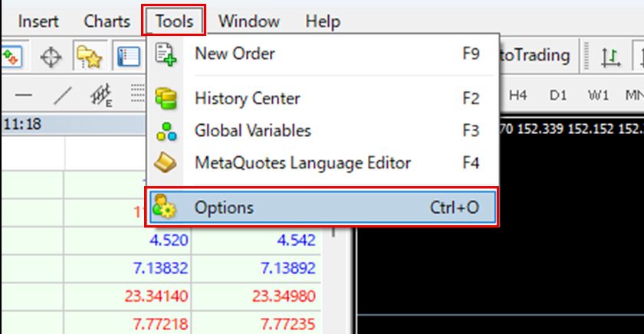Switch chart to bar chart icon
644x334 pixels.
(x=610, y=56)
